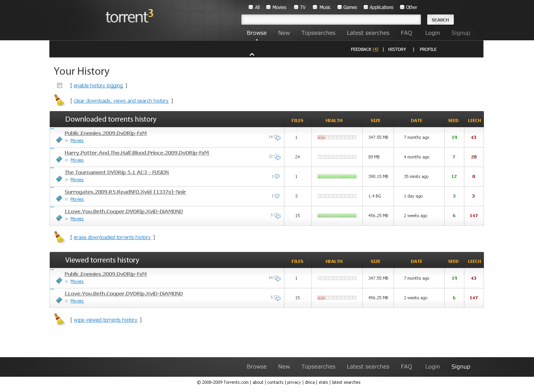This screenshot has height=392, width=534.
Task: Toggle the enable history logging checkbox
Action: (x=59, y=85)
